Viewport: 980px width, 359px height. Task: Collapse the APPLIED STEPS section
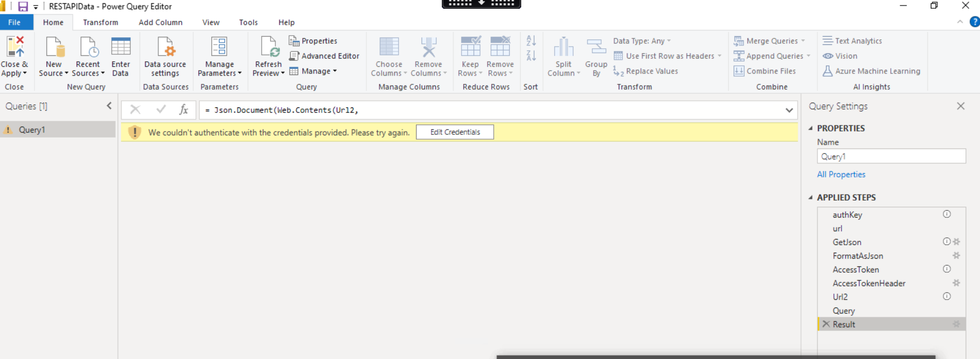(811, 197)
